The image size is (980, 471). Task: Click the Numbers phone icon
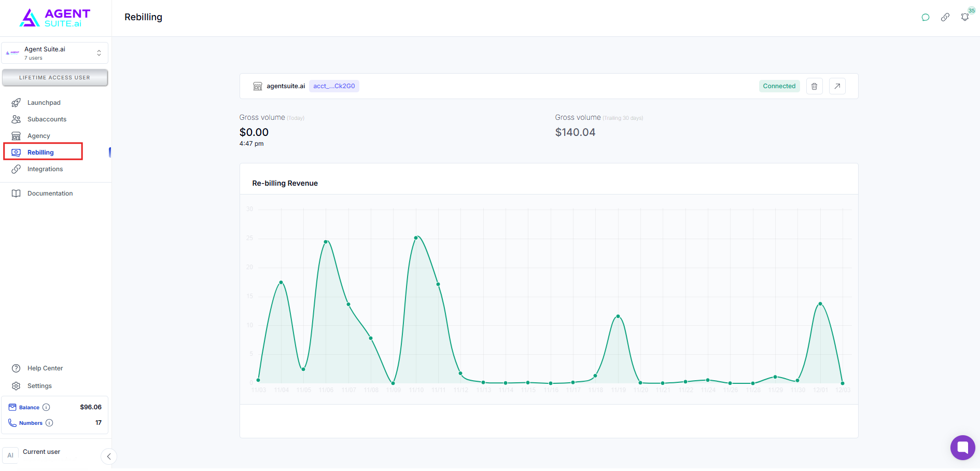pyautogui.click(x=12, y=423)
